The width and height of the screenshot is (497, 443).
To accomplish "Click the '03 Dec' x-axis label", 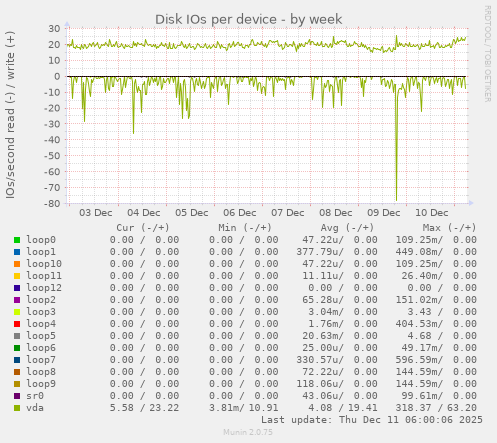I will (x=96, y=213).
